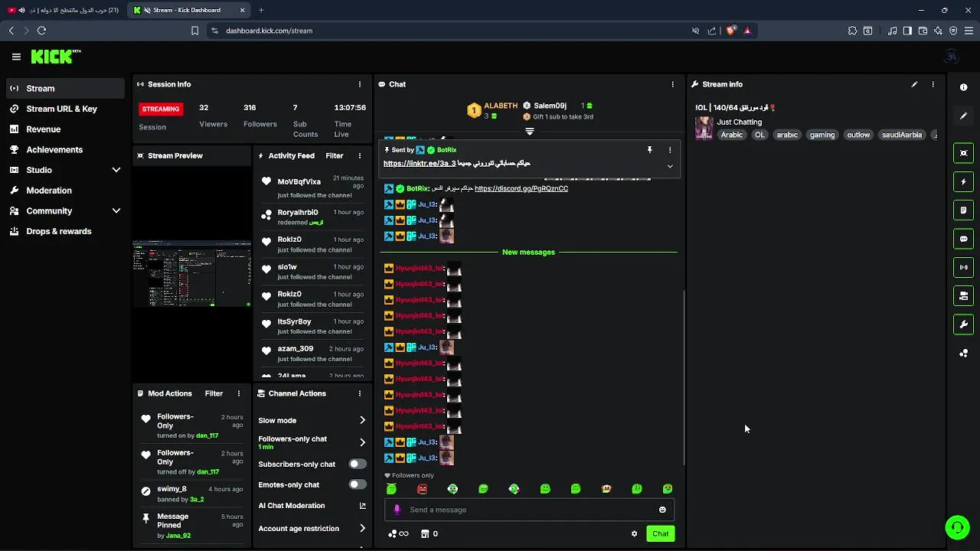The height and width of the screenshot is (551, 980).
Task: Open the linktr.ee link in pinned message
Action: [x=420, y=163]
